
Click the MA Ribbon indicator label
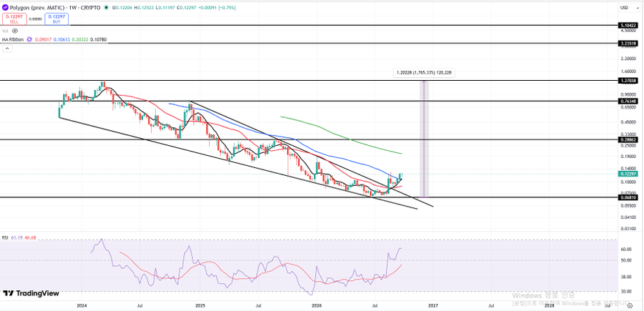pyautogui.click(x=14, y=39)
